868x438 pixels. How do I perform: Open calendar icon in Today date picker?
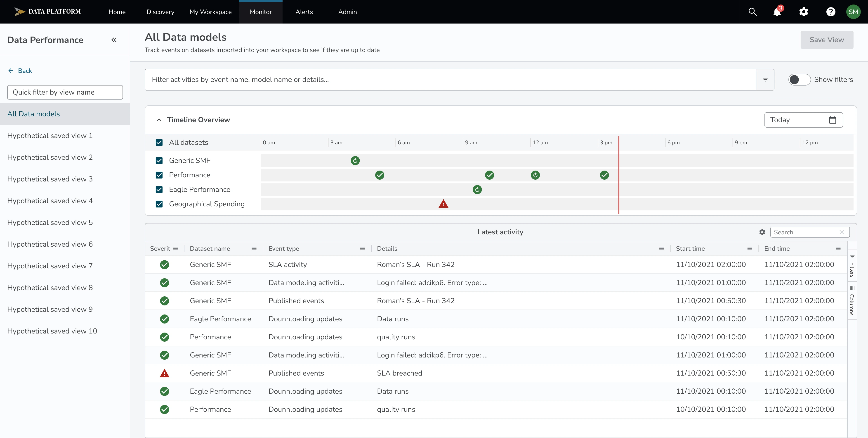(x=832, y=120)
